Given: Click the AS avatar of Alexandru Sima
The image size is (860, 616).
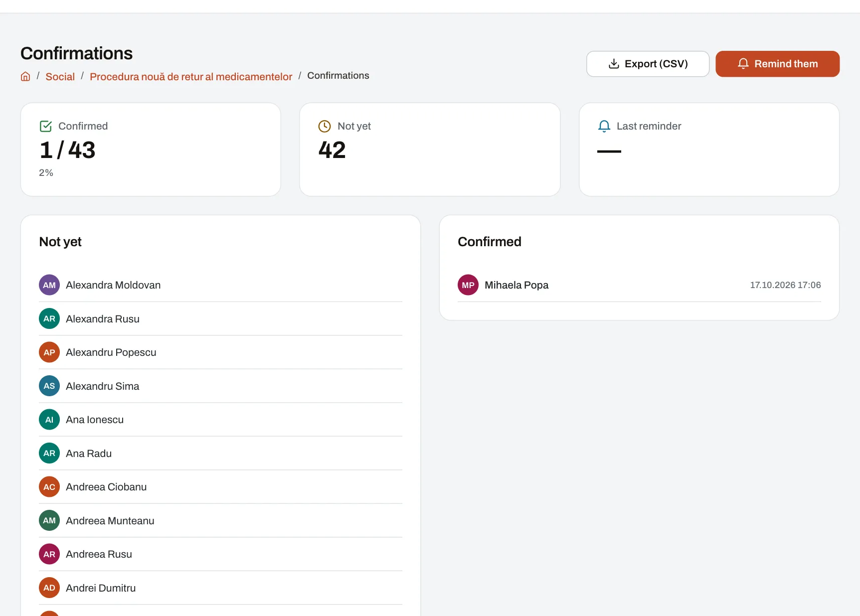Looking at the screenshot, I should point(49,386).
